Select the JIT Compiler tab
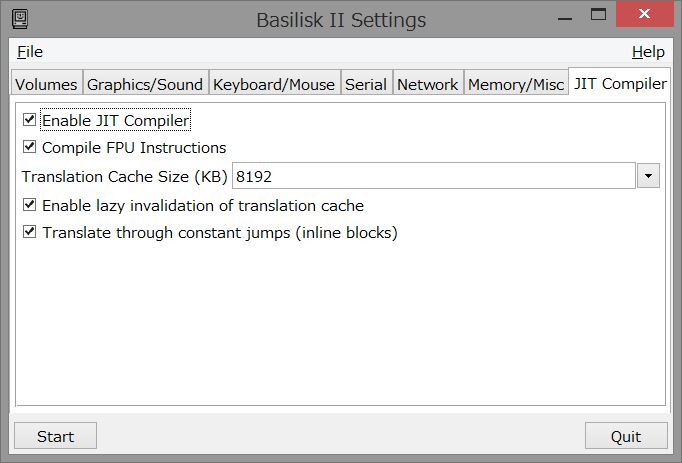This screenshot has width=682, height=463. coord(620,81)
